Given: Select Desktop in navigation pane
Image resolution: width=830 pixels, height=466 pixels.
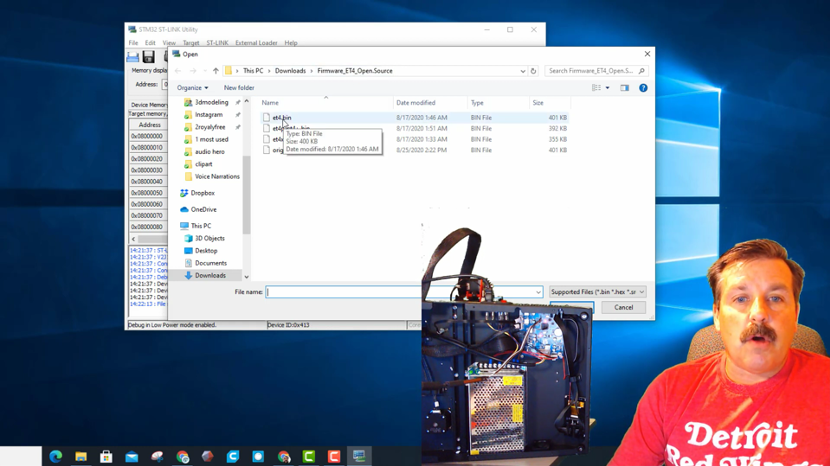Looking at the screenshot, I should (x=206, y=251).
